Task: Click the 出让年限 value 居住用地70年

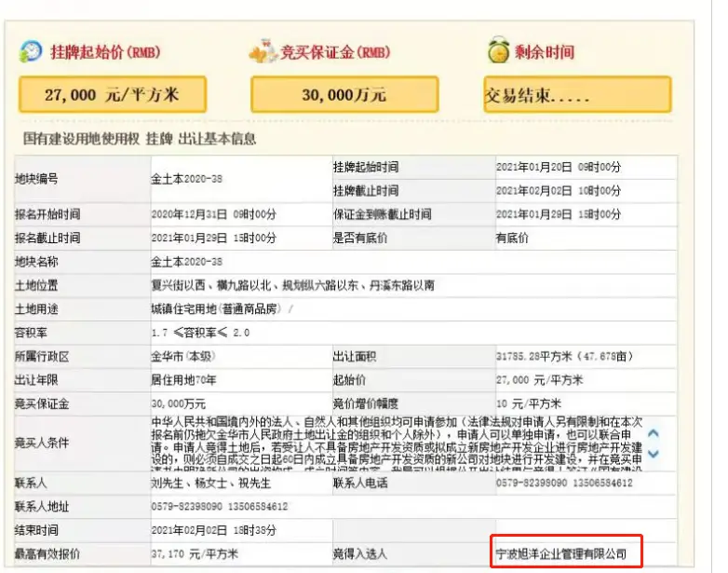Action: pos(183,380)
